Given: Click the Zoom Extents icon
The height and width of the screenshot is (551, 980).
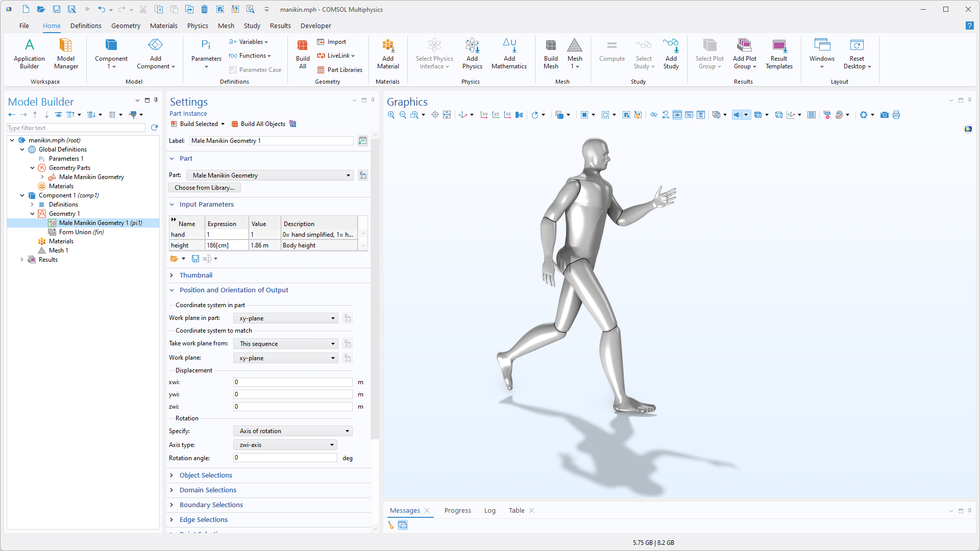Looking at the screenshot, I should click(x=447, y=115).
